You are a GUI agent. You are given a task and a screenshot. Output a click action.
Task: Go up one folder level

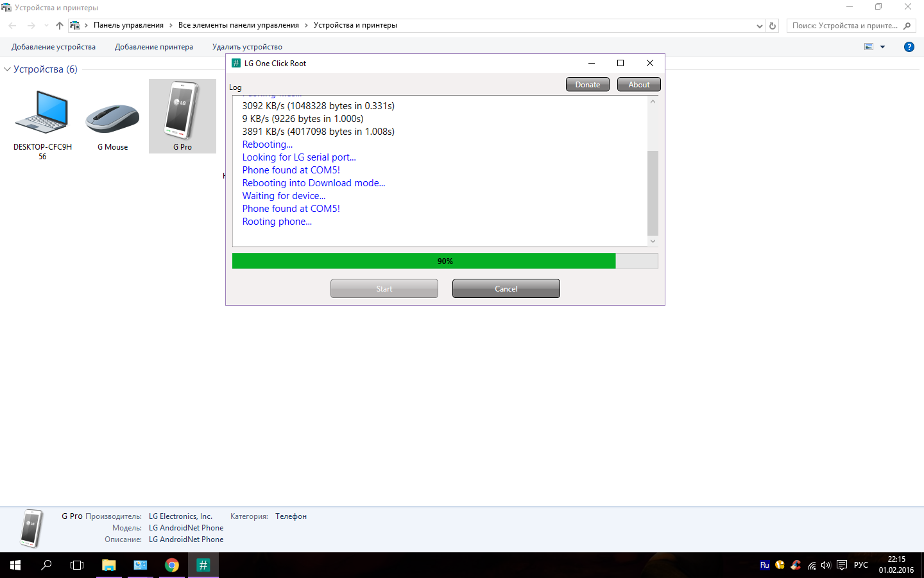coord(60,26)
